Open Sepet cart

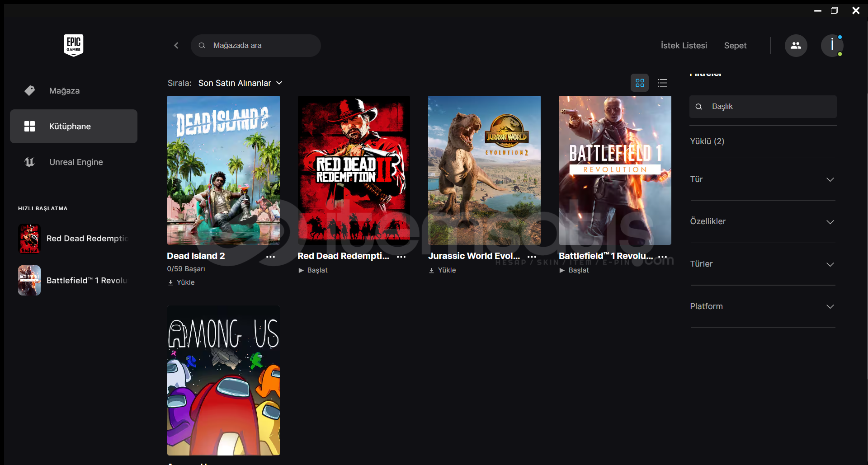(x=735, y=45)
